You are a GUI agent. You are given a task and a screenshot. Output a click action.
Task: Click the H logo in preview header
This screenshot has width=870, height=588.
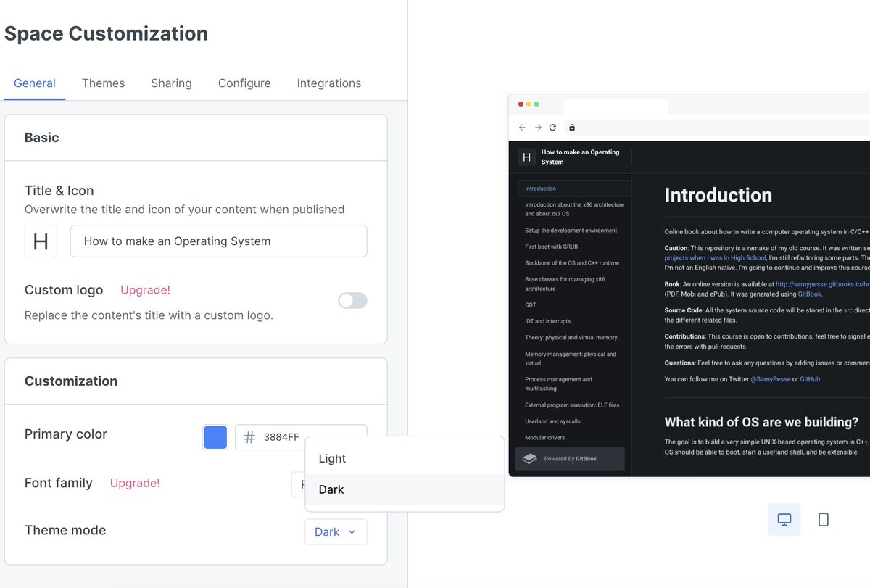527,157
